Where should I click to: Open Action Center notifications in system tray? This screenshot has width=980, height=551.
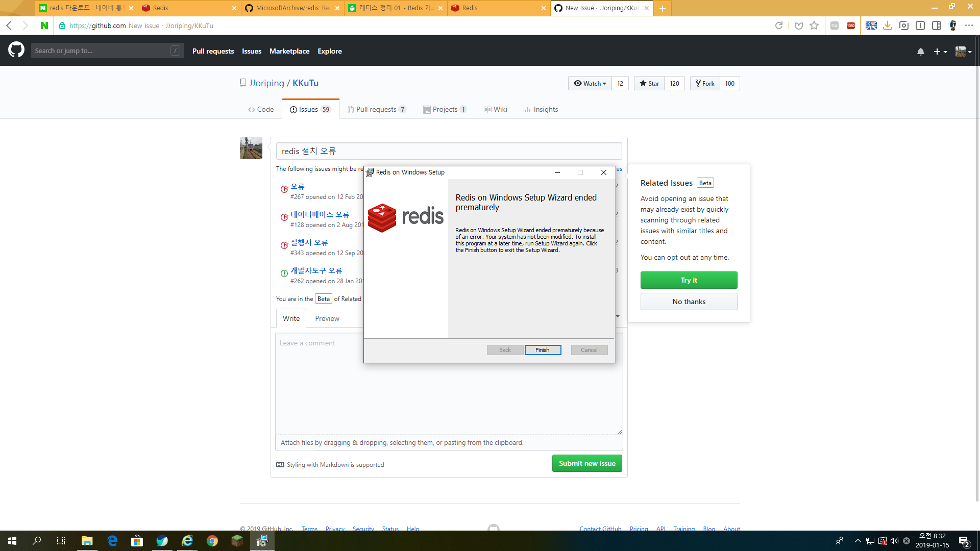(964, 540)
